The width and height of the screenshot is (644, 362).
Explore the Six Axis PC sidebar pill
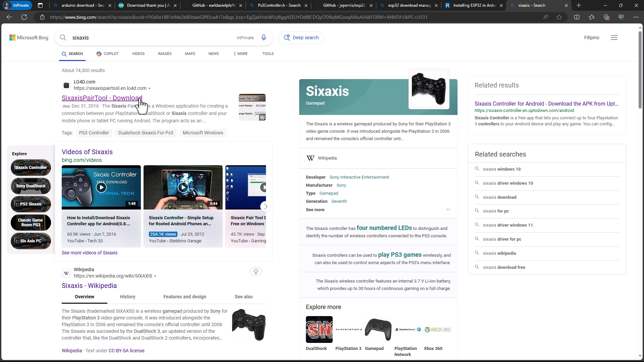pos(31,241)
